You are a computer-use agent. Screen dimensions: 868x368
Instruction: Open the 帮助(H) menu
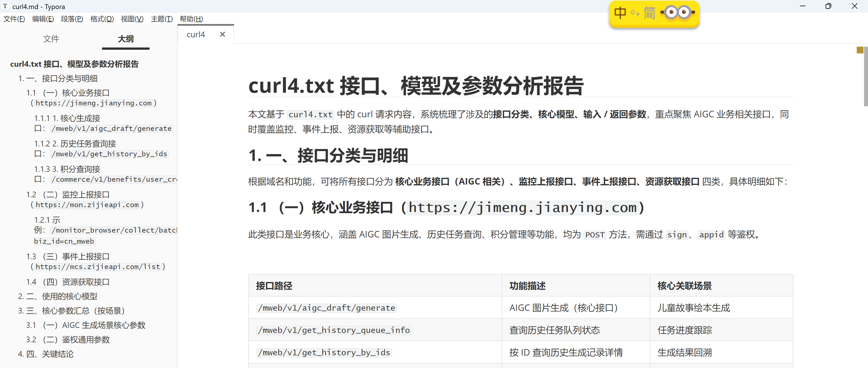(x=191, y=19)
